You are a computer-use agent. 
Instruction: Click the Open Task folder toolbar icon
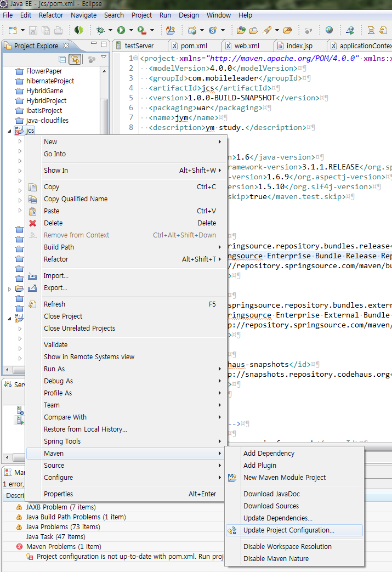[253, 30]
